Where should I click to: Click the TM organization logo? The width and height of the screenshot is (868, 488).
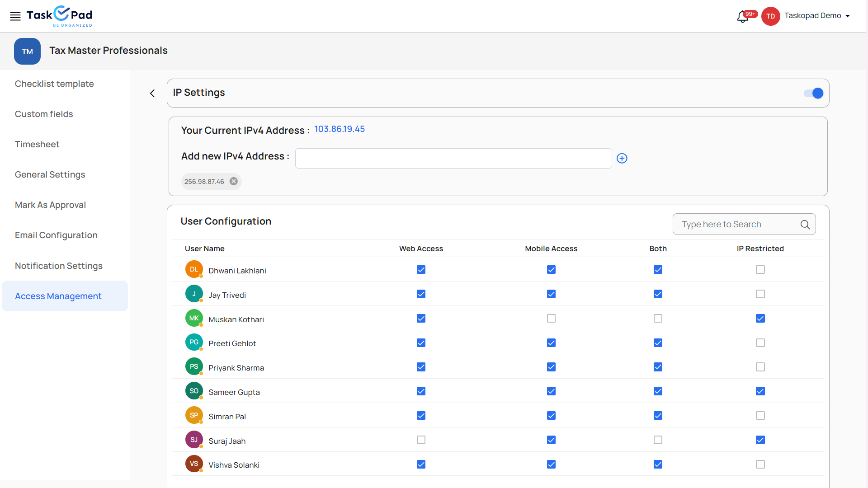(x=27, y=51)
